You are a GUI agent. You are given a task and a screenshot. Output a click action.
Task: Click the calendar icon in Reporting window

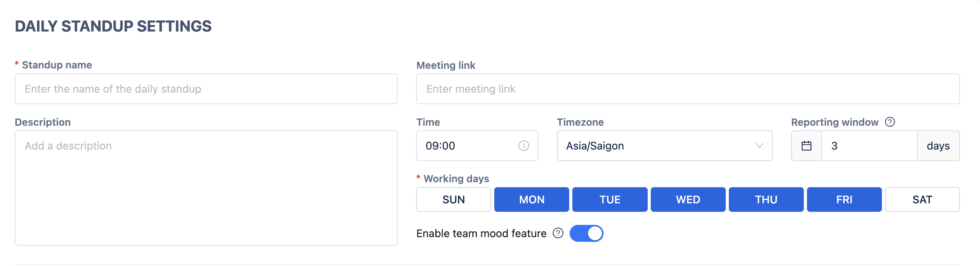[806, 146]
